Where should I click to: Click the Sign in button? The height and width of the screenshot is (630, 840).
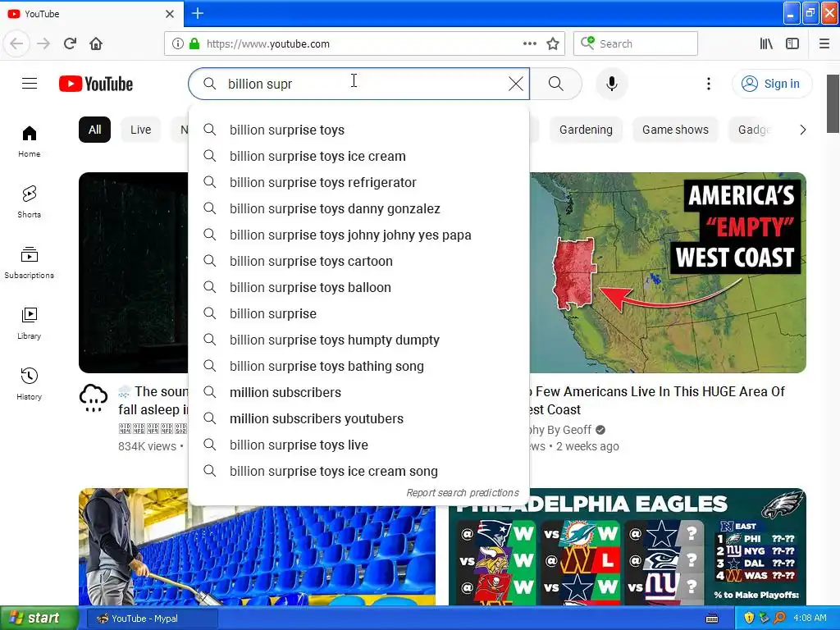click(771, 84)
